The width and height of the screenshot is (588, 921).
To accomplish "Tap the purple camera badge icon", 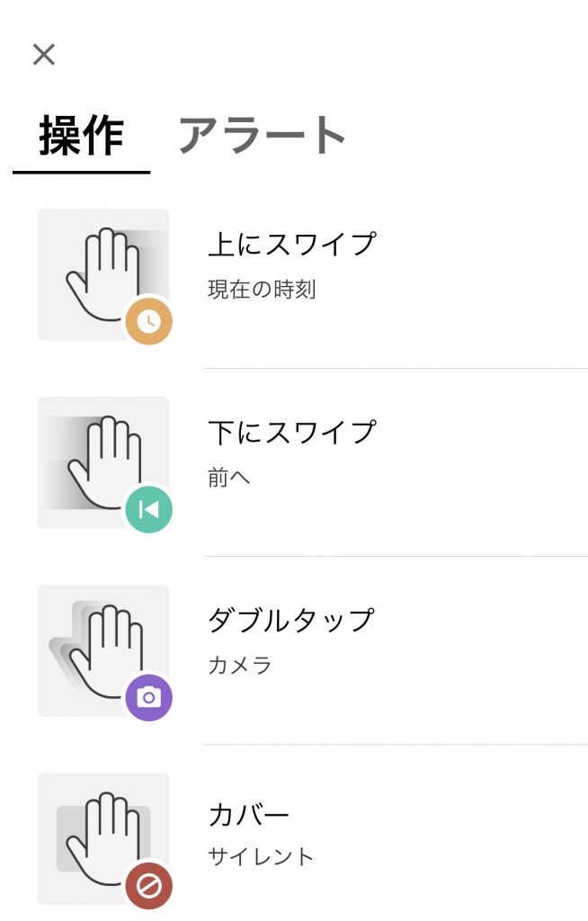I will (x=148, y=697).
